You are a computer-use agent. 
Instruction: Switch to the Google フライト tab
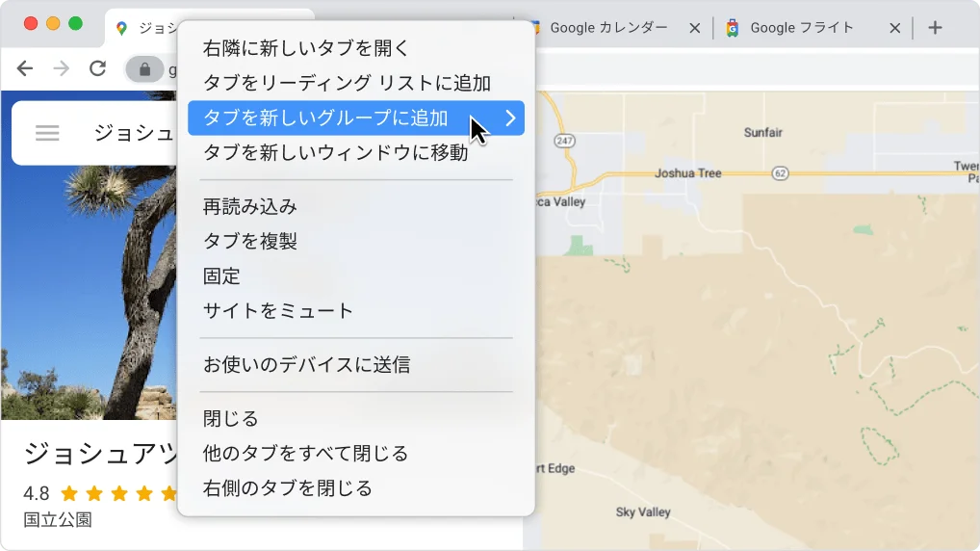802,28
